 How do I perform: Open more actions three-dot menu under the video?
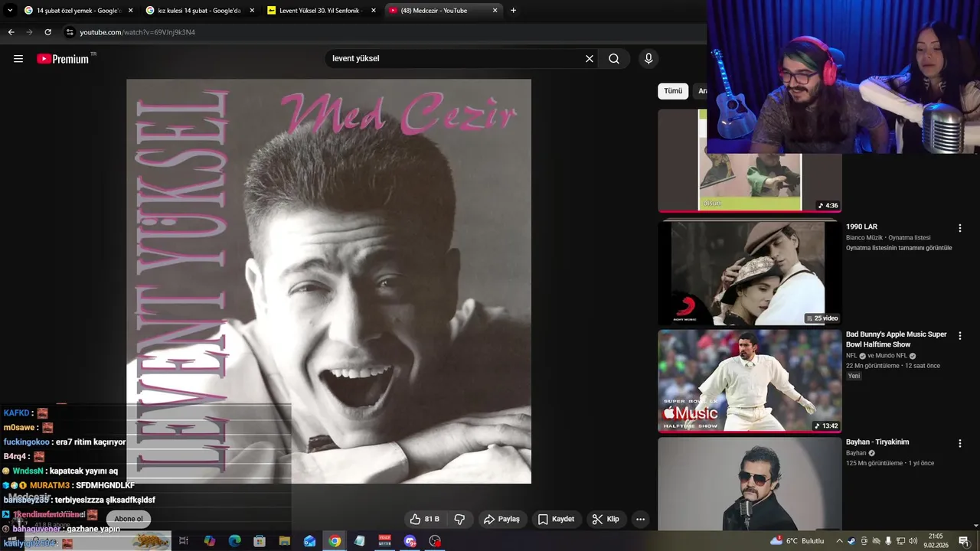[641, 519]
